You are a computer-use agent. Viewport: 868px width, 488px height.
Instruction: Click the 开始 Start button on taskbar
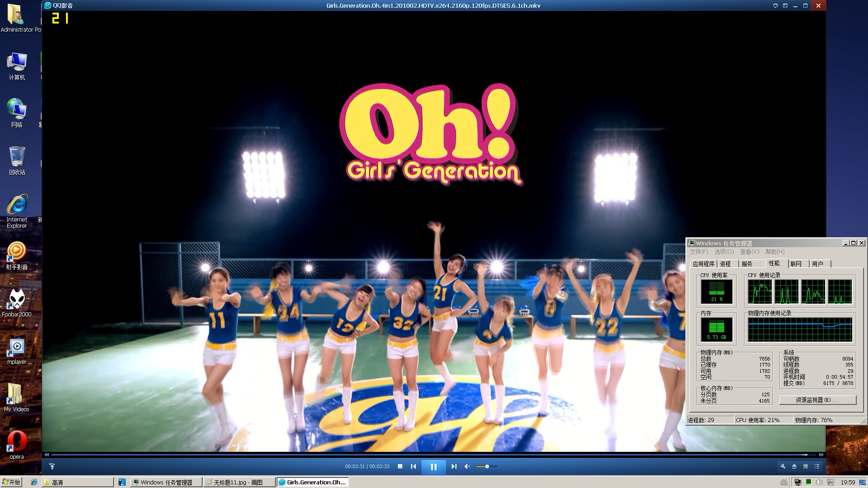[11, 482]
